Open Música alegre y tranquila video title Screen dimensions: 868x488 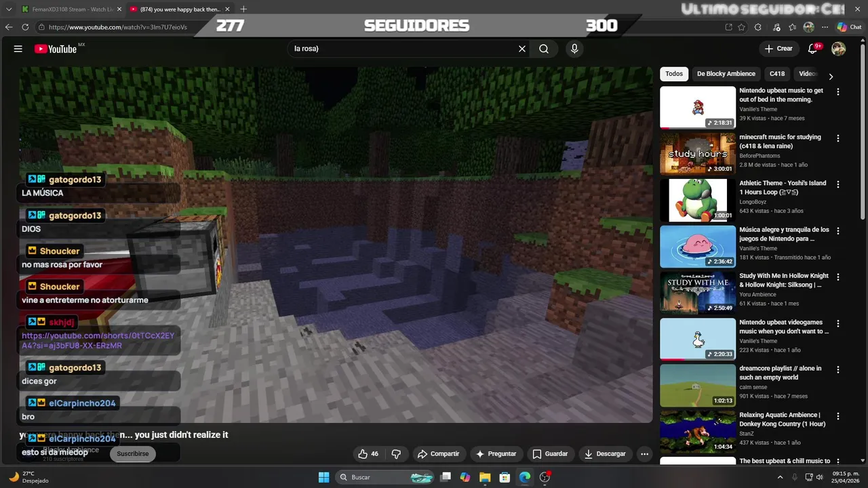pyautogui.click(x=784, y=235)
